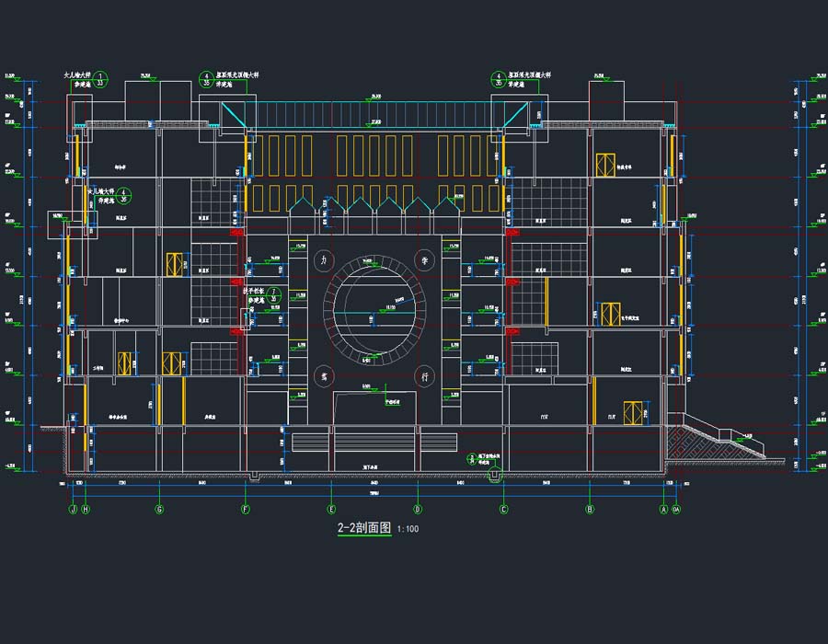Click the 笃 character circle
Image resolution: width=828 pixels, height=644 pixels.
pyautogui.click(x=322, y=375)
